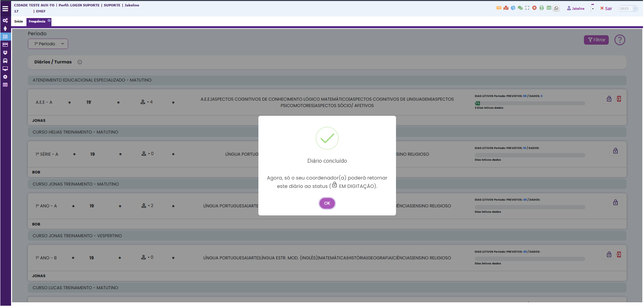Toggle lock on A.E.E - A diary
The height and width of the screenshot is (306, 644).
tap(609, 99)
